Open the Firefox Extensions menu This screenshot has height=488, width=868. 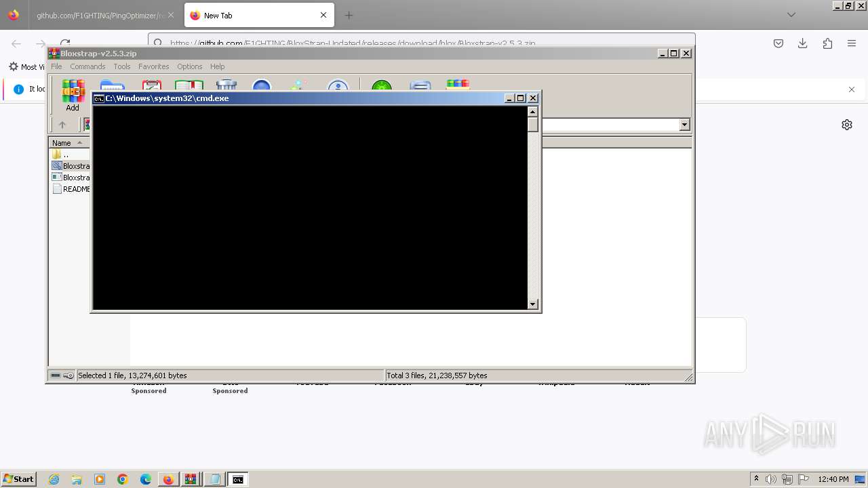coord(827,43)
